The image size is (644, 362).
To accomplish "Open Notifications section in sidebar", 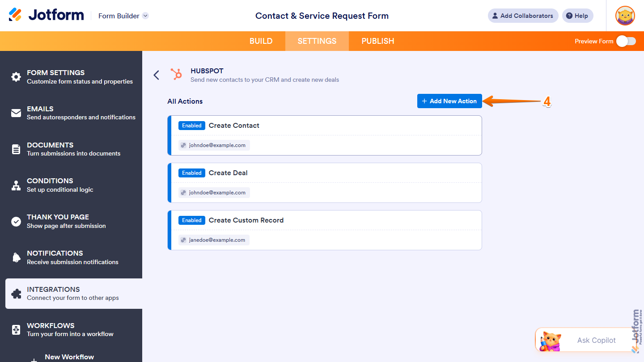I will tap(71, 257).
